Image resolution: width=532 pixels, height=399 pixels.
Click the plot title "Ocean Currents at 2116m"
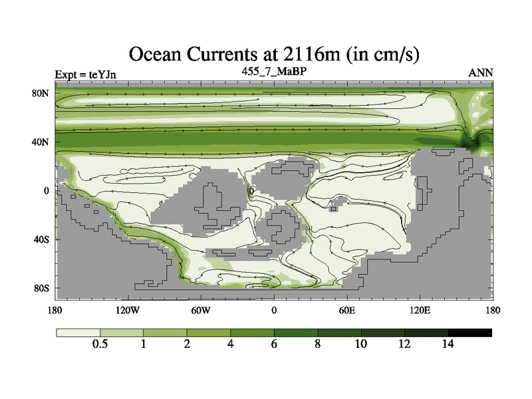[273, 53]
